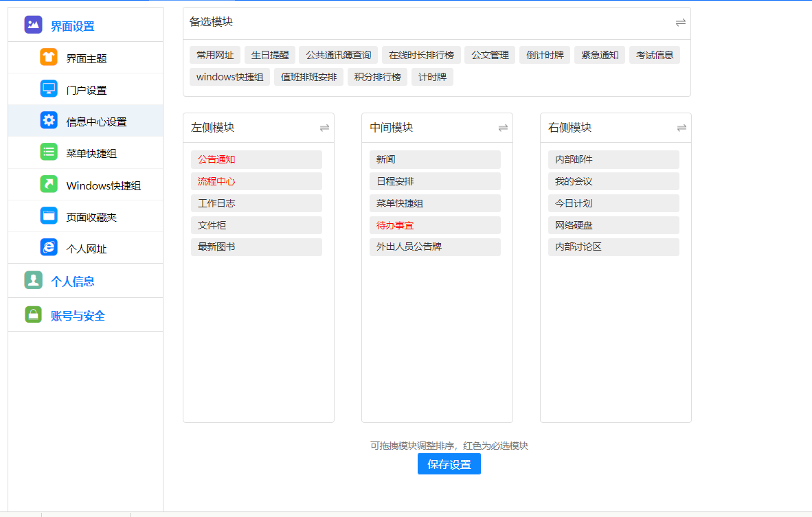812x517 pixels.
Task: Select the 公文管理 module tag
Action: click(x=490, y=55)
